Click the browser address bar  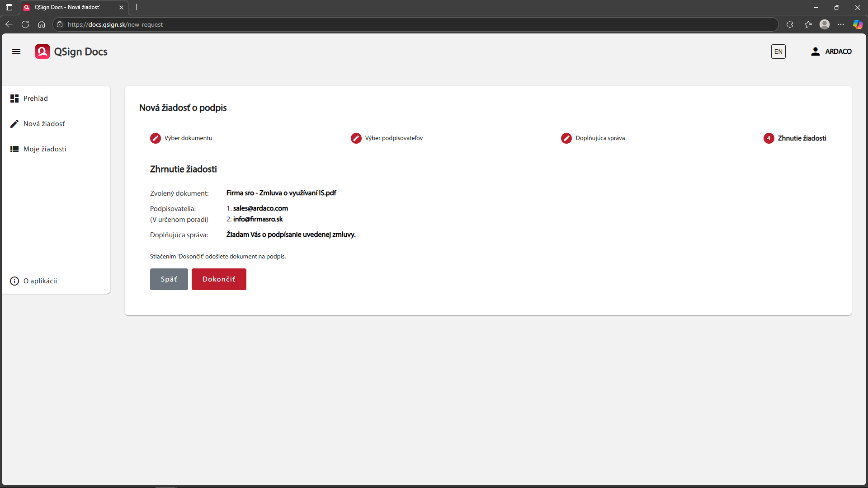pyautogui.click(x=407, y=24)
